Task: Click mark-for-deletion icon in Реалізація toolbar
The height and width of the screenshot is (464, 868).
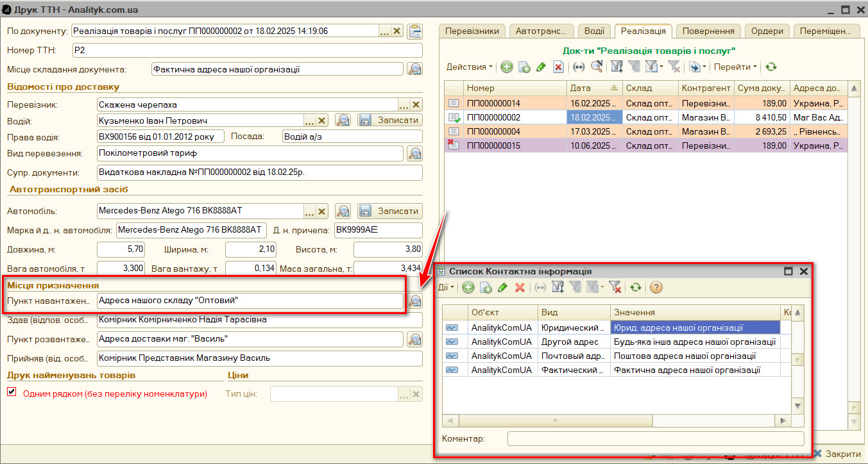Action: [558, 67]
